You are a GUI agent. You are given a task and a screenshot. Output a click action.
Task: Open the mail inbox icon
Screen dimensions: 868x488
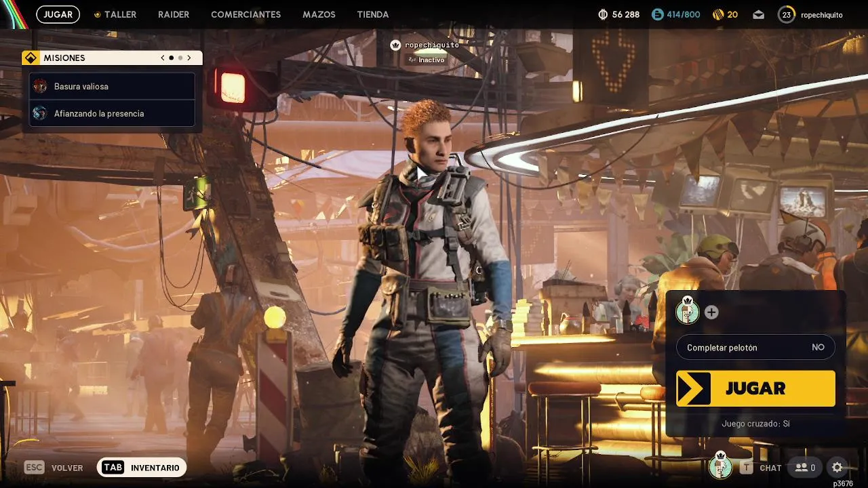[x=758, y=14]
